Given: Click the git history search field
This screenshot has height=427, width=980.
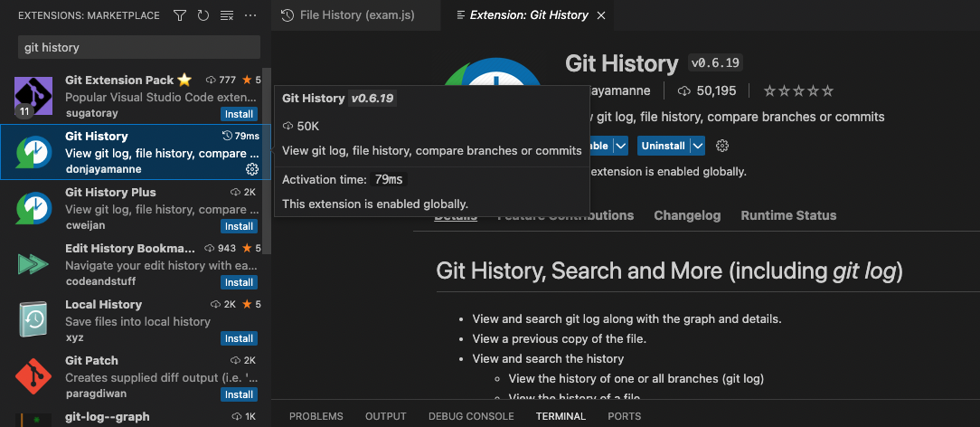Looking at the screenshot, I should 138,47.
